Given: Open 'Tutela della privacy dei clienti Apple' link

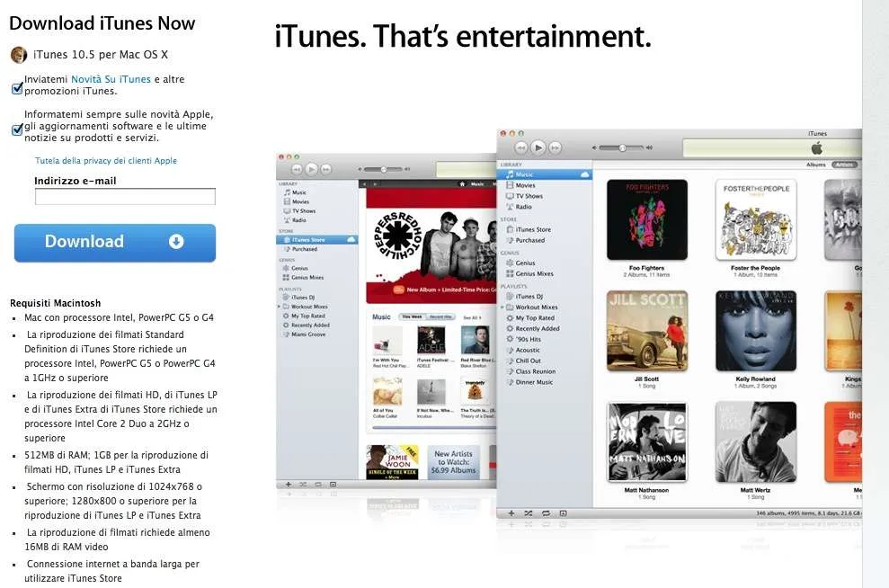Looking at the screenshot, I should (106, 160).
